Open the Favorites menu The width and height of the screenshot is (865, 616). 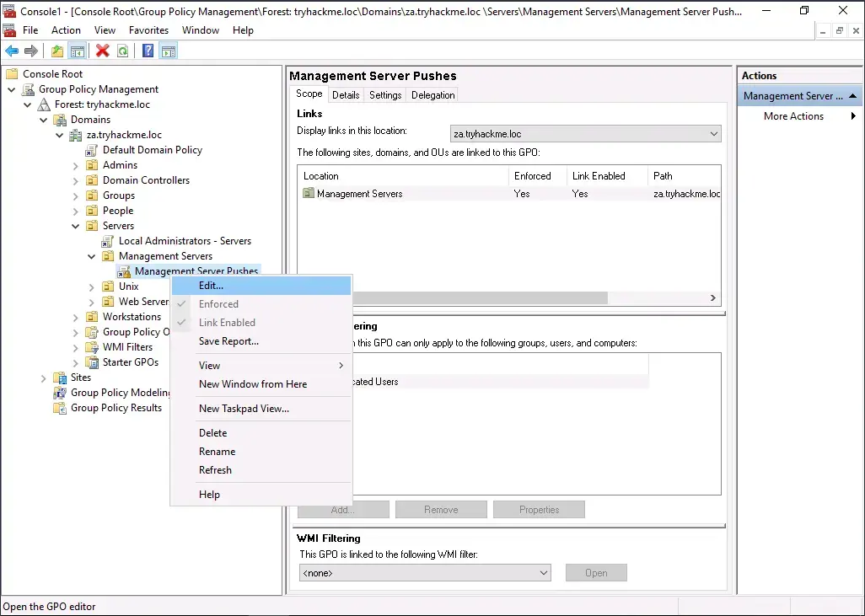click(x=149, y=30)
